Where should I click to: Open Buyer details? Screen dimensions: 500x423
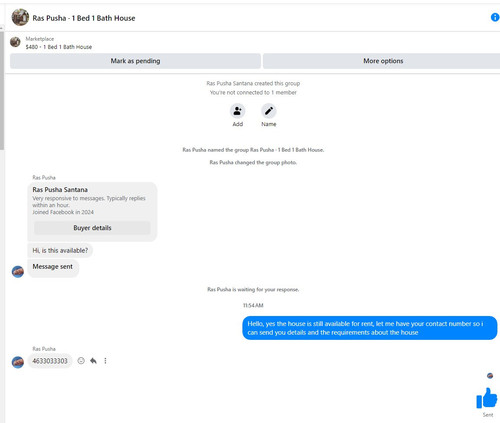coord(92,228)
